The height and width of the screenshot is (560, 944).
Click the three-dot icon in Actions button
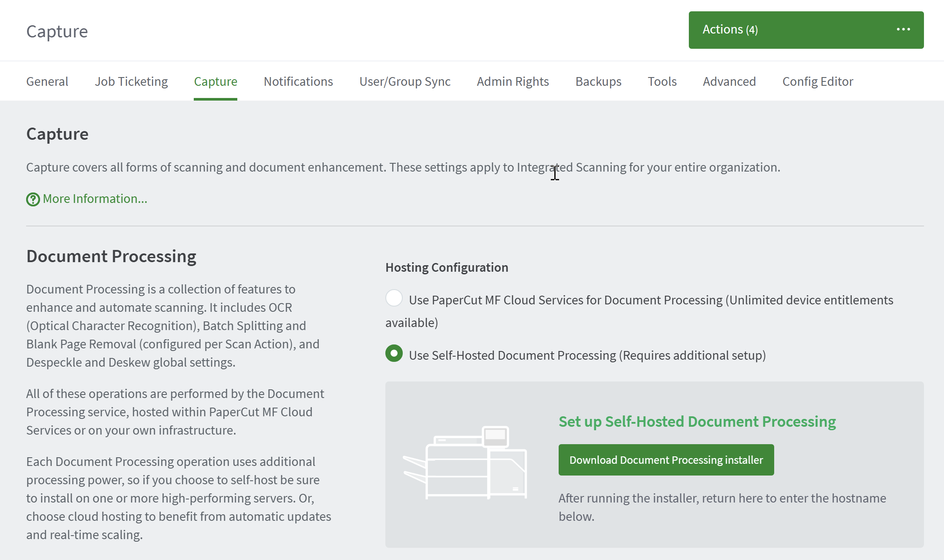click(904, 29)
